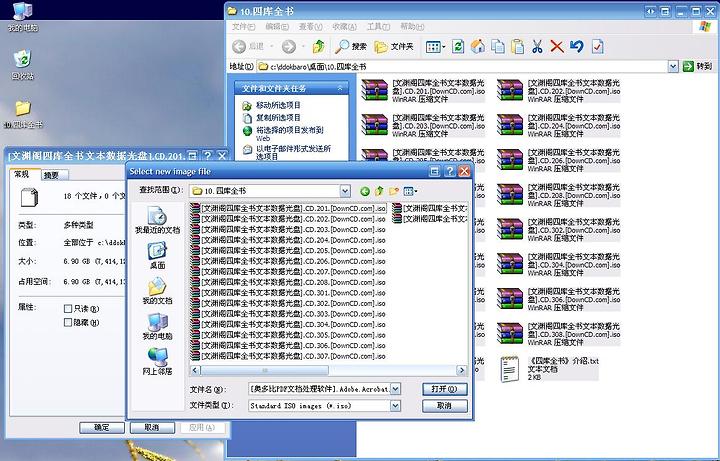Switch to 摘要 tab in properties dialog

(x=54, y=175)
